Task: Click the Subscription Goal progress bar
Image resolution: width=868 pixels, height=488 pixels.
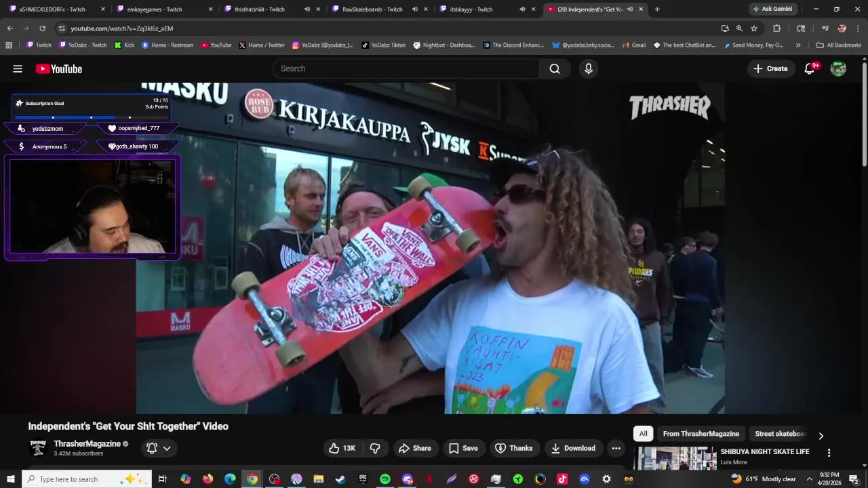Action: pos(91,117)
